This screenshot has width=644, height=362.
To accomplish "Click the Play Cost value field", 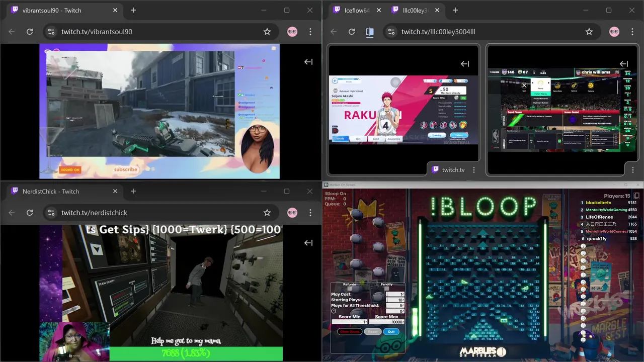I will pos(395,294).
